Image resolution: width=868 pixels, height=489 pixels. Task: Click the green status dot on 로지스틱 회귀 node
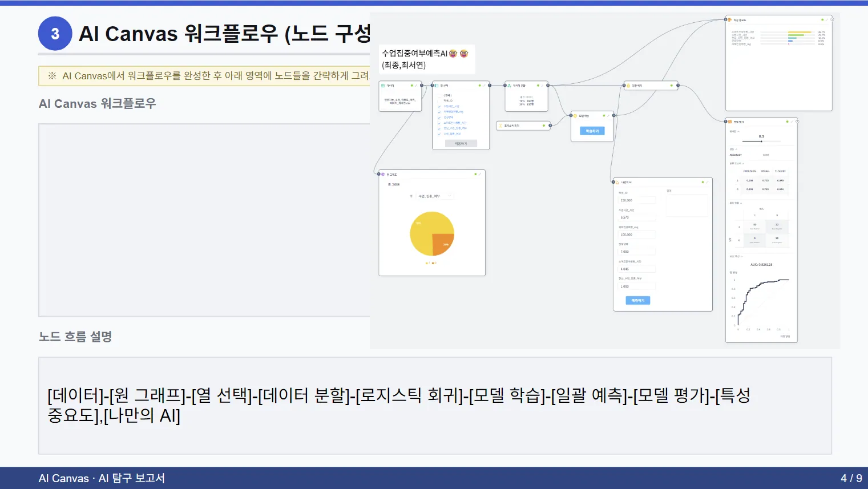[544, 126]
